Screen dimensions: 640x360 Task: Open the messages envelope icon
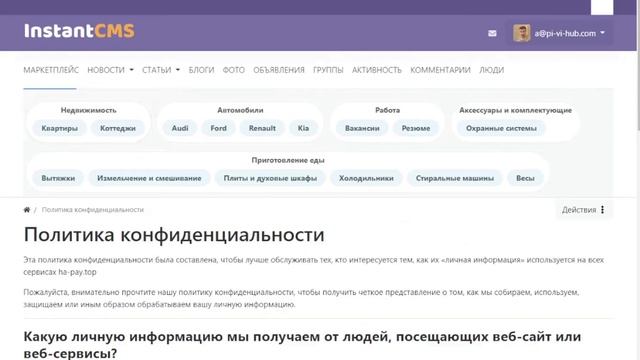coord(492,33)
